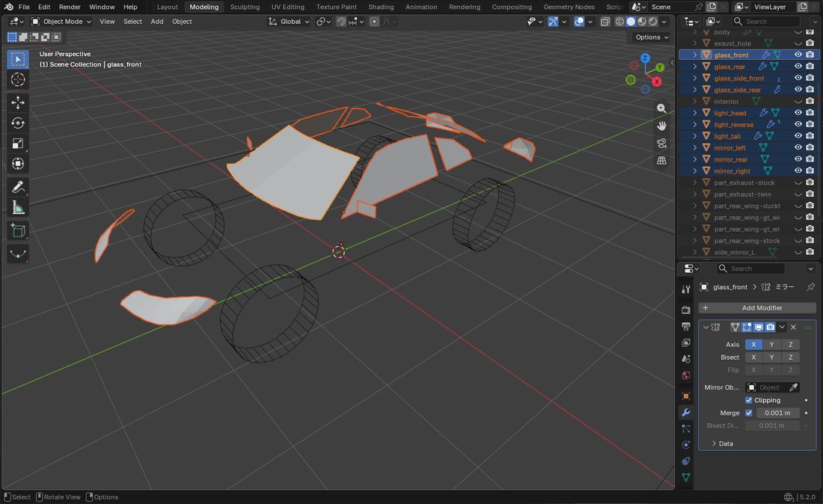Hide glass_front in viewport via eye
This screenshot has width=823, height=504.
coord(798,55)
